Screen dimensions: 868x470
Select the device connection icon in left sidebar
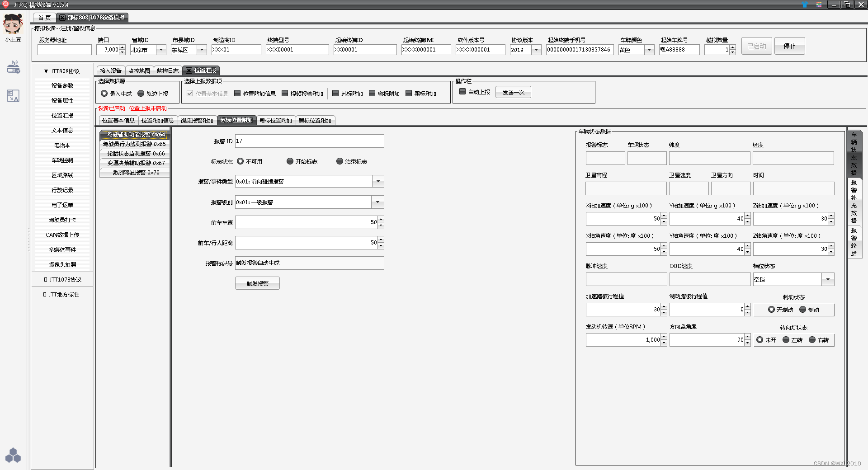pyautogui.click(x=13, y=67)
